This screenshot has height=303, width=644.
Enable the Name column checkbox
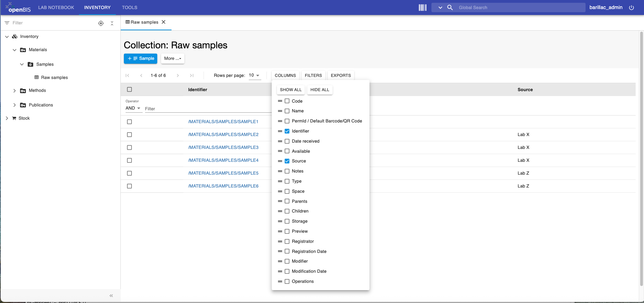[287, 111]
